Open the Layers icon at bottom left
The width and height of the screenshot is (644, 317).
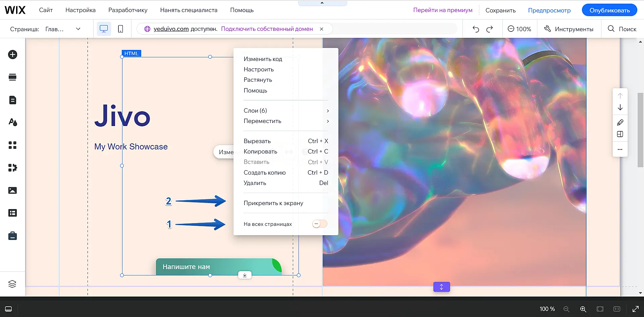(x=12, y=284)
